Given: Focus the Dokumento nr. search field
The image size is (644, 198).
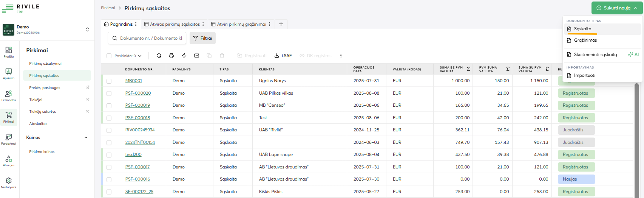Looking at the screenshot, I should [151, 38].
